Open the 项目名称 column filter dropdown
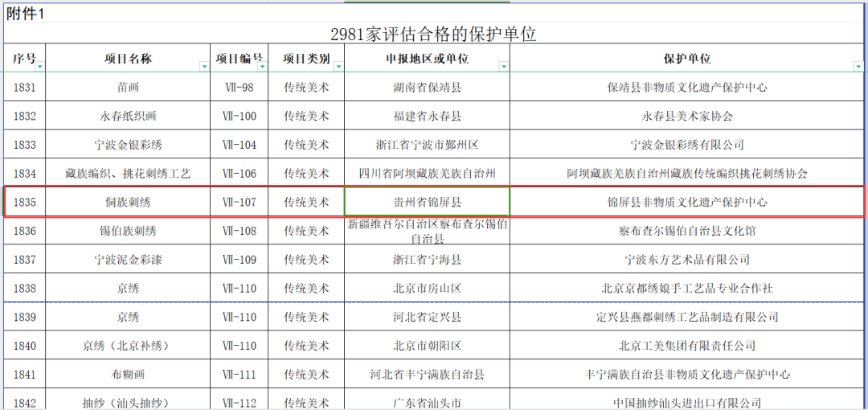The image size is (868, 410). click(x=204, y=67)
